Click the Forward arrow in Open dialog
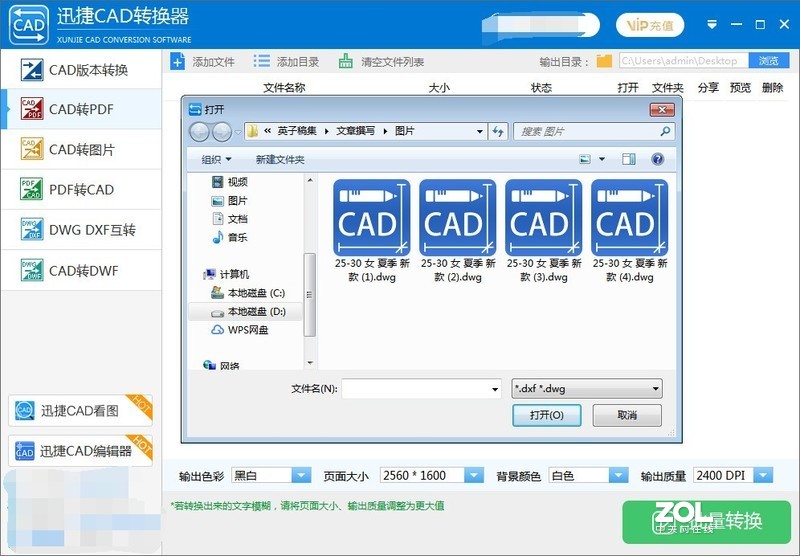The width and height of the screenshot is (800, 556). coord(221,132)
